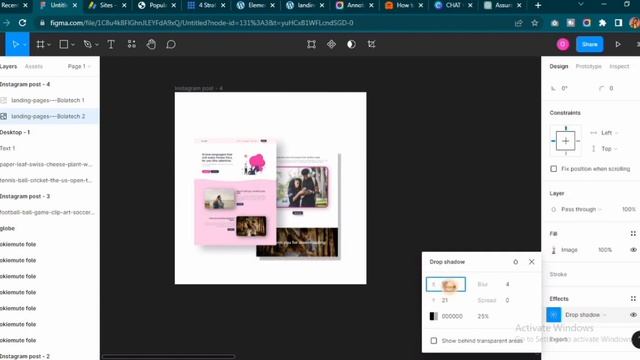Click the shadow color swatch 000000
Viewport: 640px width, 360px height.
tap(433, 316)
